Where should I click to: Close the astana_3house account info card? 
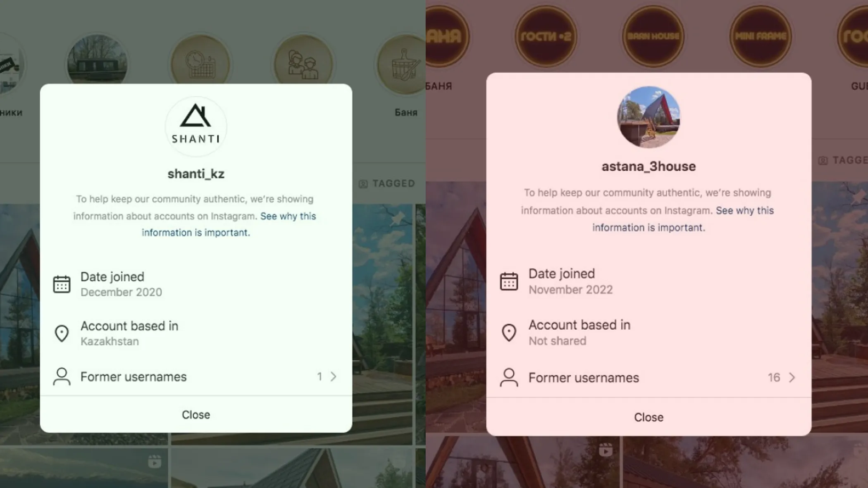tap(648, 417)
